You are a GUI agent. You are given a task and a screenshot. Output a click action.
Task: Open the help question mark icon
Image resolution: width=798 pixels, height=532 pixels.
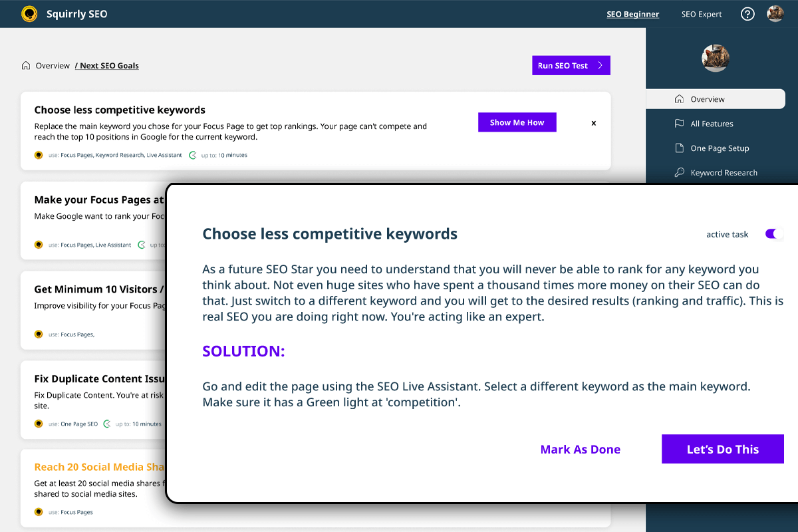747,13
